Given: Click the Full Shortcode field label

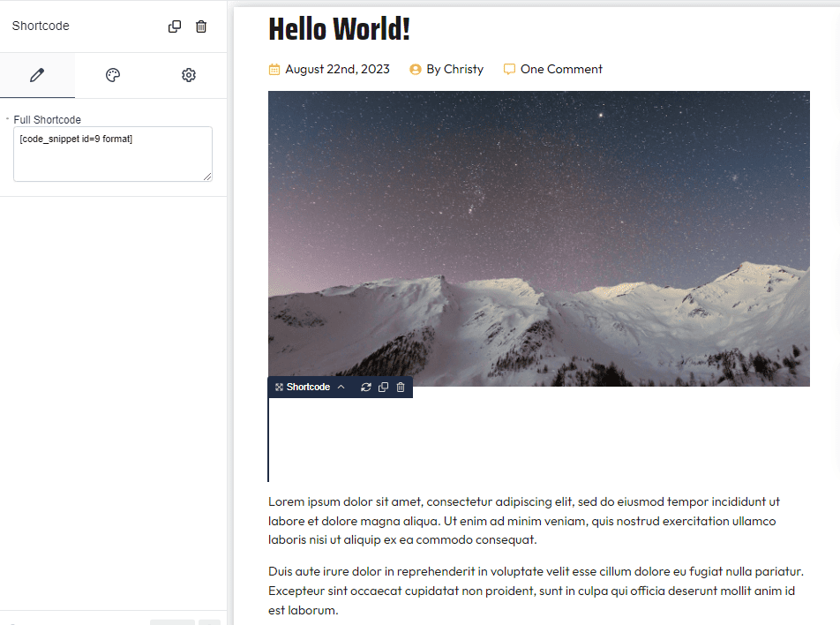Looking at the screenshot, I should 47,119.
